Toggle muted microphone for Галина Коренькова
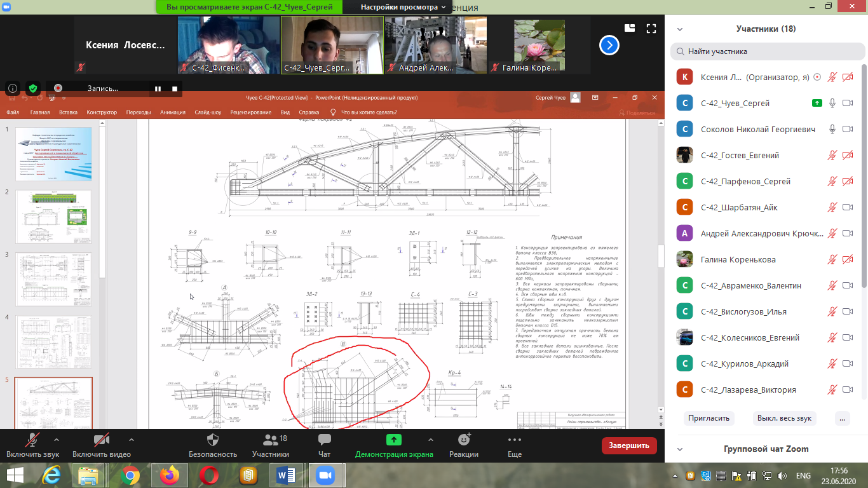This screenshot has height=488, width=868. coord(832,259)
